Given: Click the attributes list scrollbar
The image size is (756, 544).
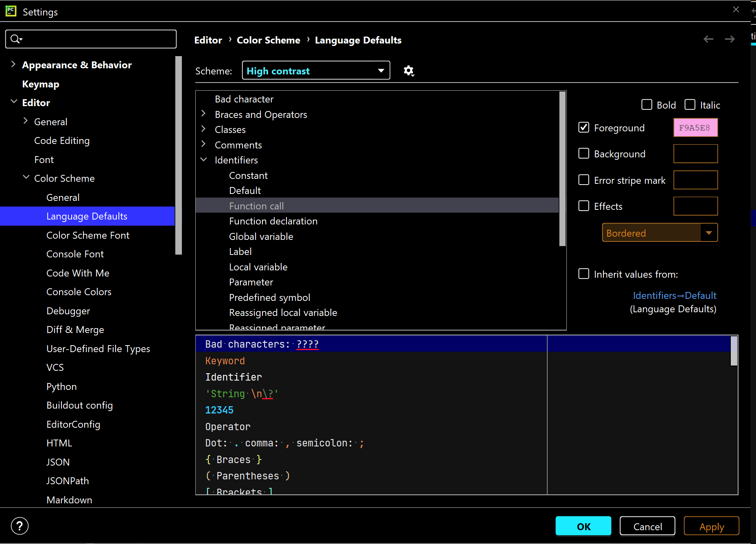Looking at the screenshot, I should click(x=563, y=169).
